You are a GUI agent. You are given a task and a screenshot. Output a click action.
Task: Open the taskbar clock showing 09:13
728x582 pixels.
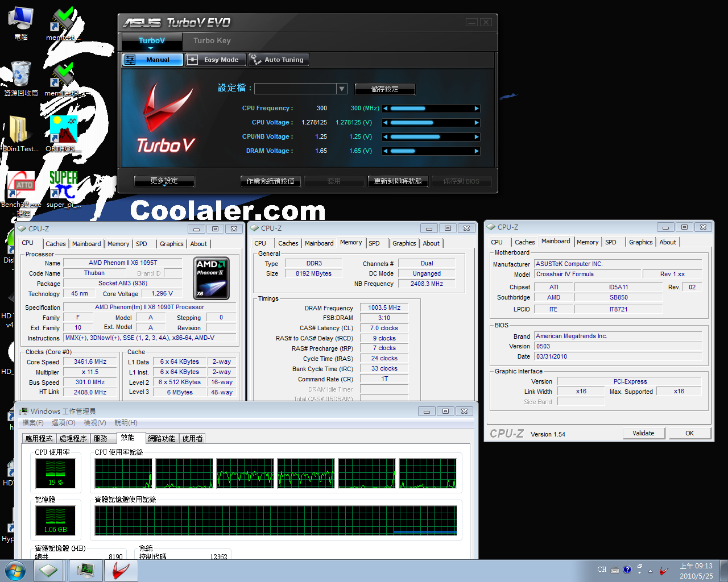point(696,571)
